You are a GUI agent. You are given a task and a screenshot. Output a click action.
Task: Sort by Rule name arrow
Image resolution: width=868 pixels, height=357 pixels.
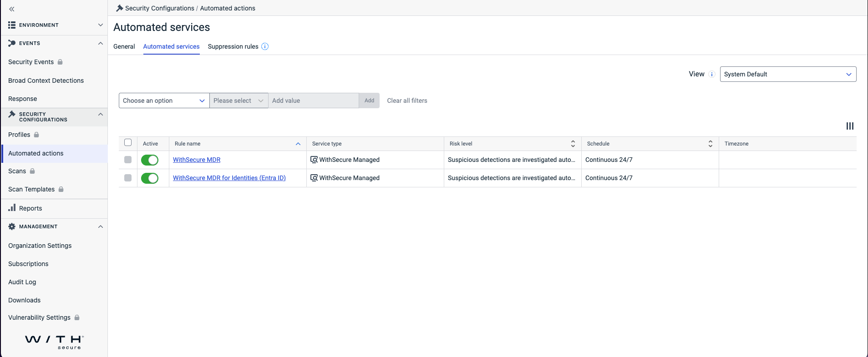pyautogui.click(x=298, y=144)
